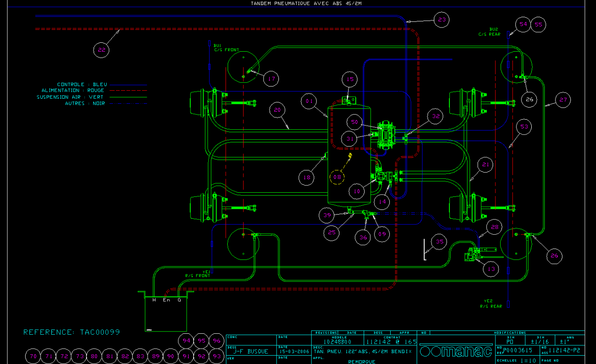
Task: Click balloon 15 above the air tank
Action: pyautogui.click(x=350, y=80)
